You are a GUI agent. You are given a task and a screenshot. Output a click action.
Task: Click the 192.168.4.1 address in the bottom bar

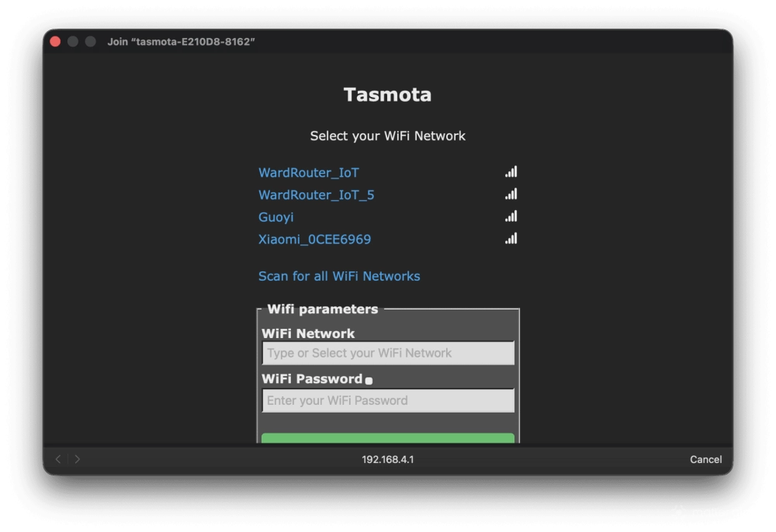(388, 458)
